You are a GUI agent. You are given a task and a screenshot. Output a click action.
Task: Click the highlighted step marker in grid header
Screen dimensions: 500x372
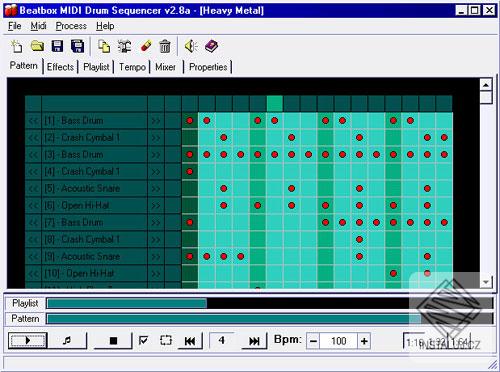point(275,103)
